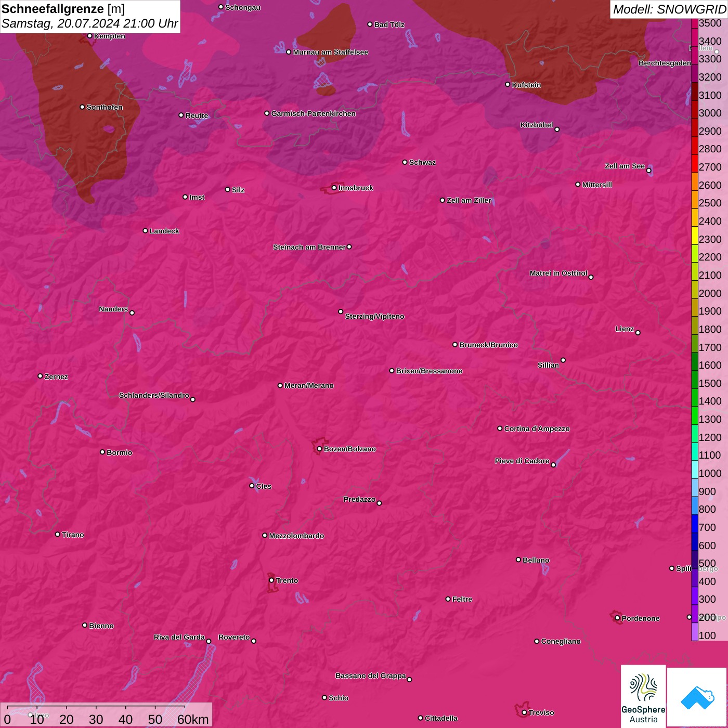Click the Landeck marker dot

(145, 231)
